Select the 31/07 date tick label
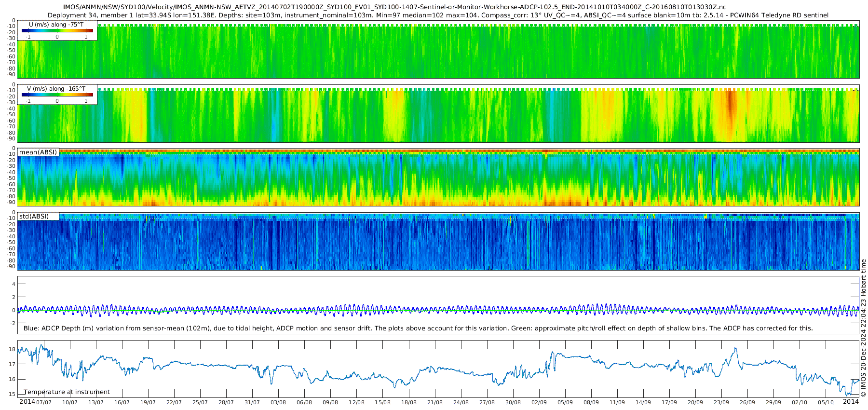Screen dimensions: 868x410 coord(252,402)
